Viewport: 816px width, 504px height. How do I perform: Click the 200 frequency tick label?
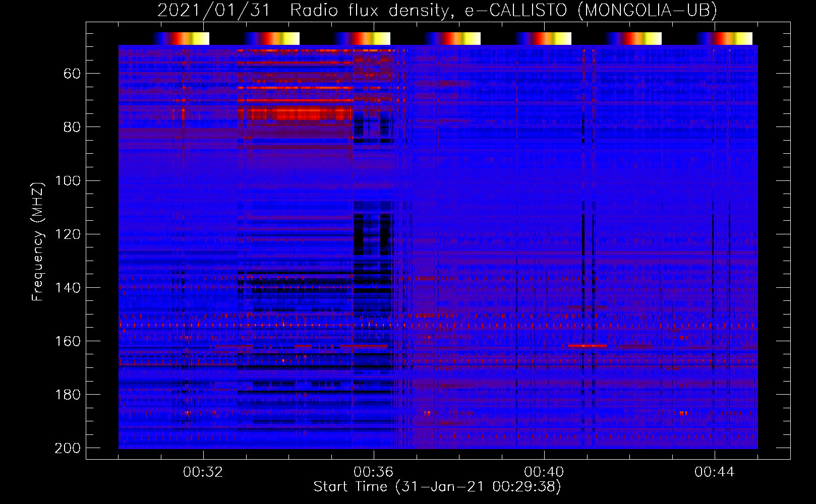coord(68,448)
